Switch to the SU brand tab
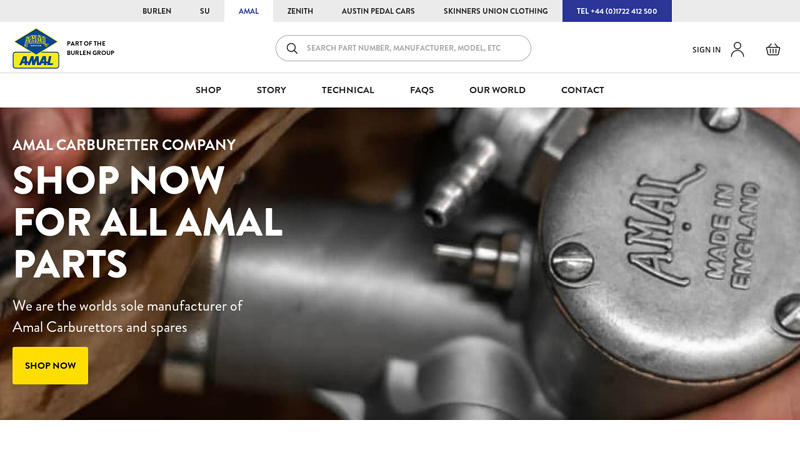The image size is (800, 450). coord(205,11)
